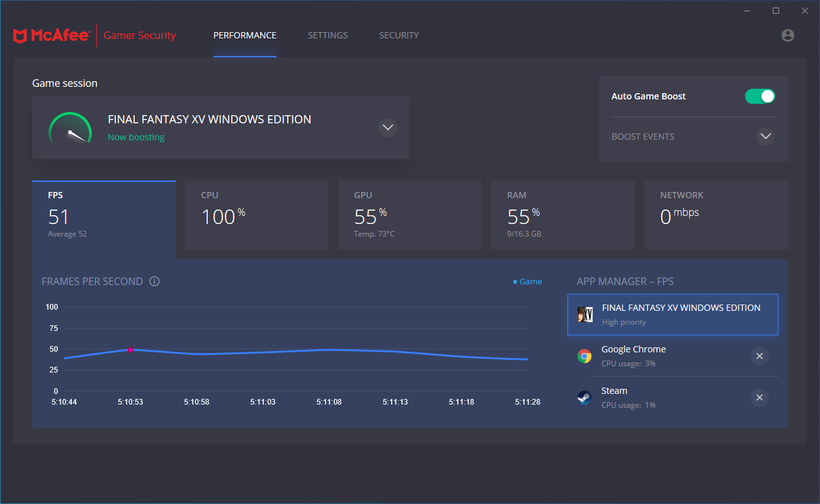The image size is (820, 504).
Task: Expand the FINAL FANTASY XV game session details
Action: point(387,127)
